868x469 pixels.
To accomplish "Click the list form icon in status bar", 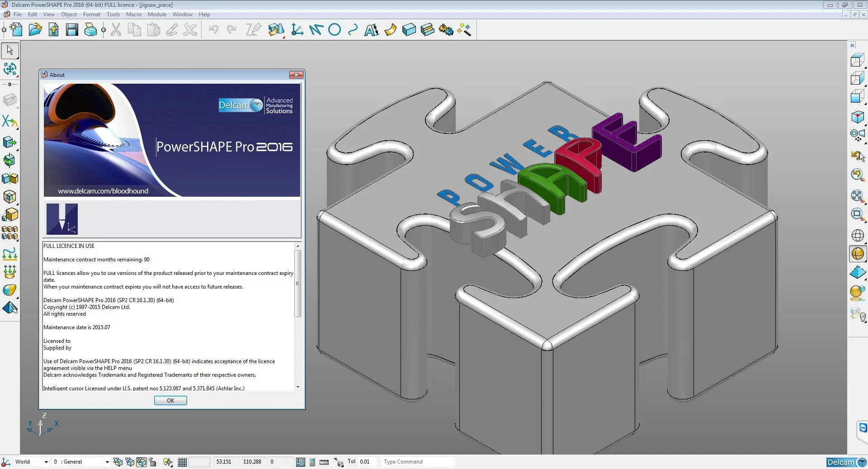I will tap(301, 462).
